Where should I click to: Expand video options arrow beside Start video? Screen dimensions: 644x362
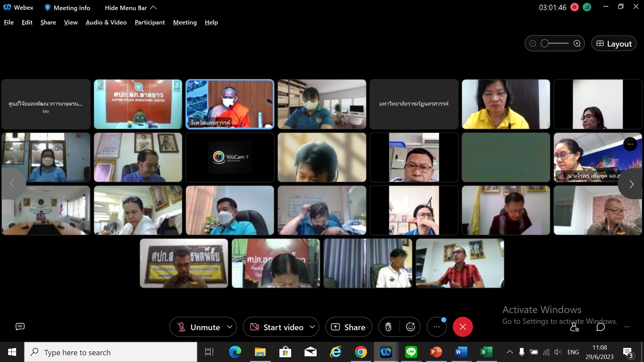pyautogui.click(x=312, y=327)
